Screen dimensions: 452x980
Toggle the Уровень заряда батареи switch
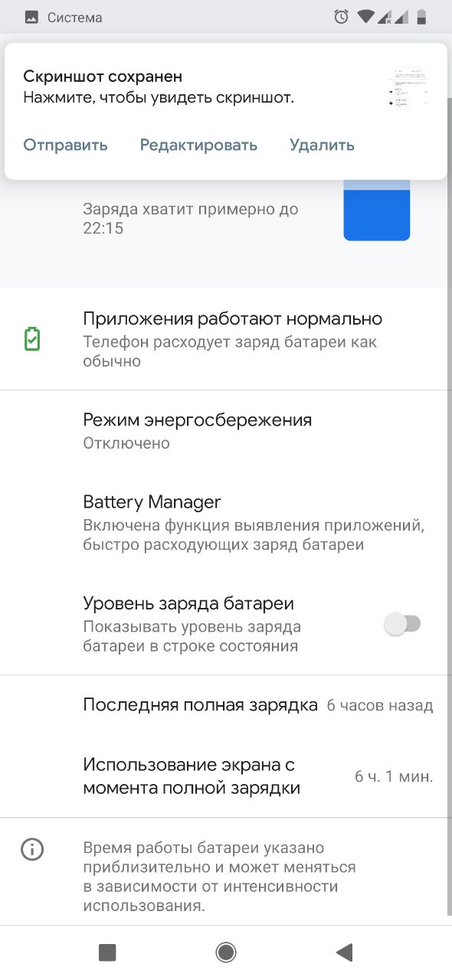(x=403, y=624)
